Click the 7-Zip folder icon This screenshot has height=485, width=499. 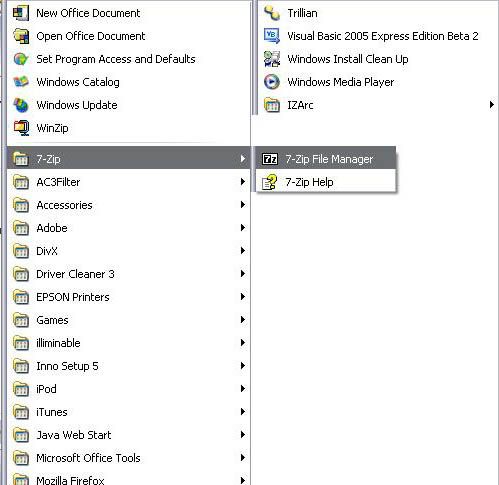(21, 159)
